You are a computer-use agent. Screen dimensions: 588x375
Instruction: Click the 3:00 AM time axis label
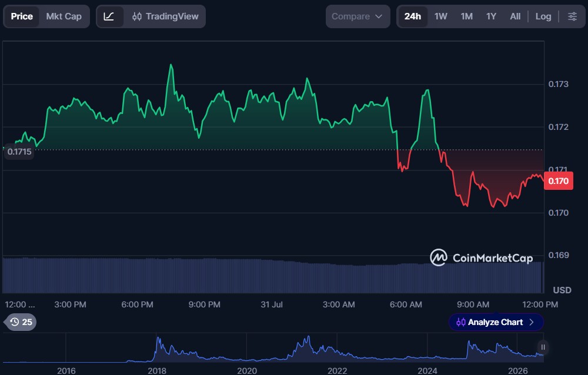point(339,304)
